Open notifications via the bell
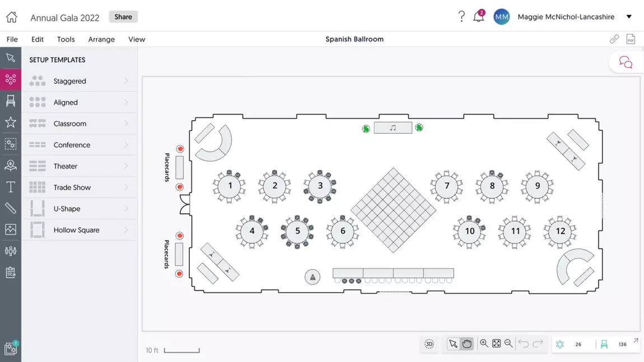The image size is (644, 362). (x=478, y=17)
